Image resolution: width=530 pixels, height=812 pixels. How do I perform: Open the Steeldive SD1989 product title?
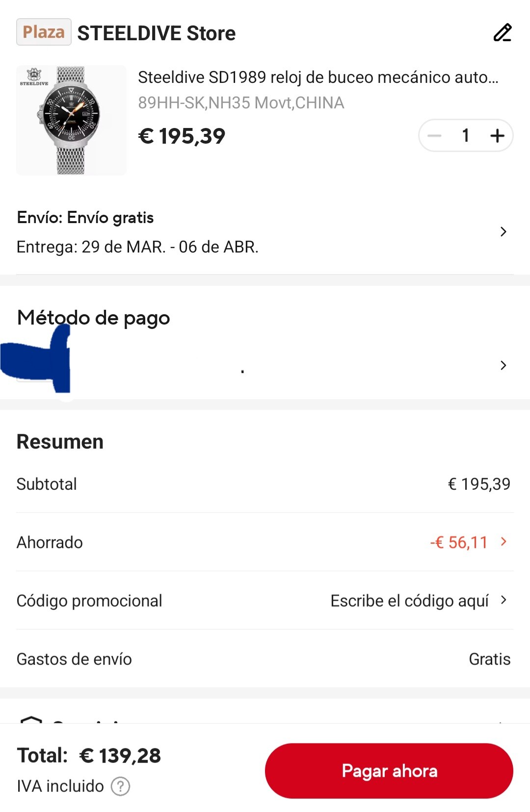click(x=318, y=77)
